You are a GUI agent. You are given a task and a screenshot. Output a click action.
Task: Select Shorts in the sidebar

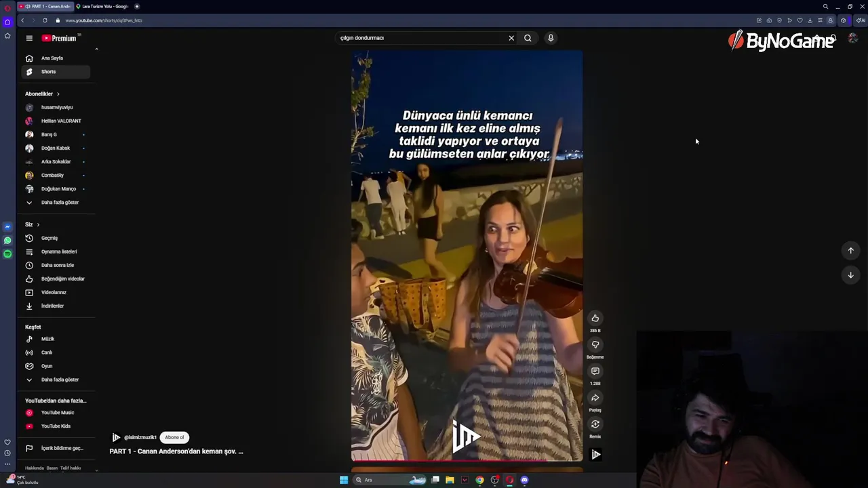click(55, 72)
